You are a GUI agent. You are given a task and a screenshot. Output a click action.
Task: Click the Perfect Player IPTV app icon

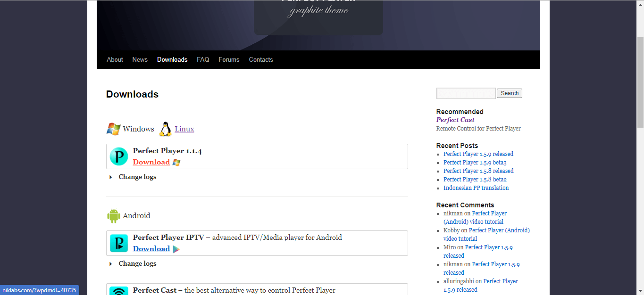[119, 243]
